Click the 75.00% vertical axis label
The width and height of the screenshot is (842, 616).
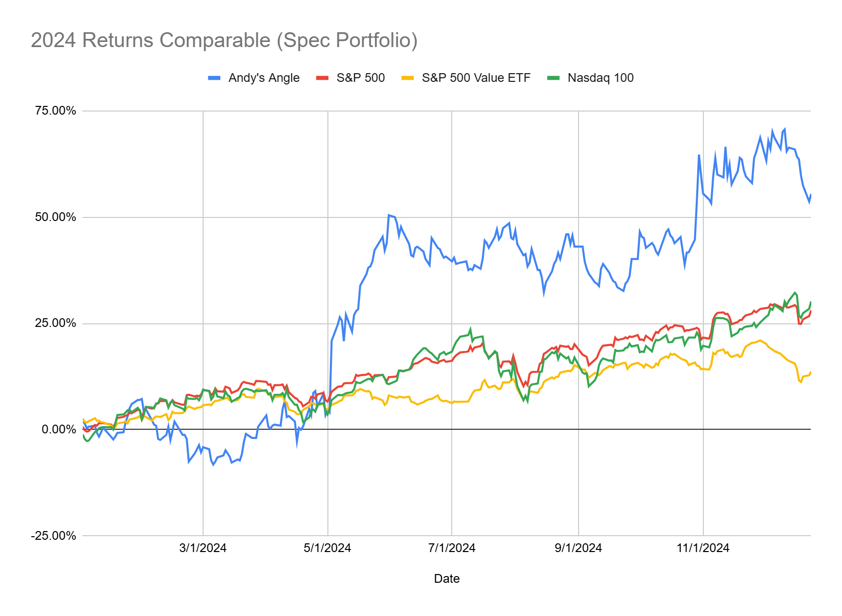(x=55, y=111)
